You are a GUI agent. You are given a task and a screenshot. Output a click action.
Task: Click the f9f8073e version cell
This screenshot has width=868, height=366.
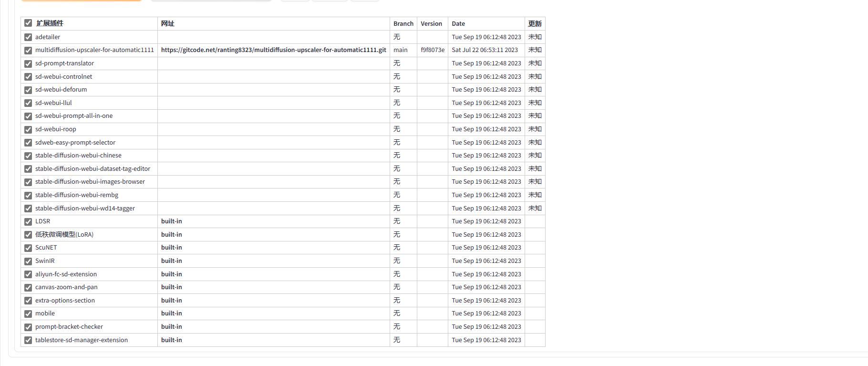432,50
